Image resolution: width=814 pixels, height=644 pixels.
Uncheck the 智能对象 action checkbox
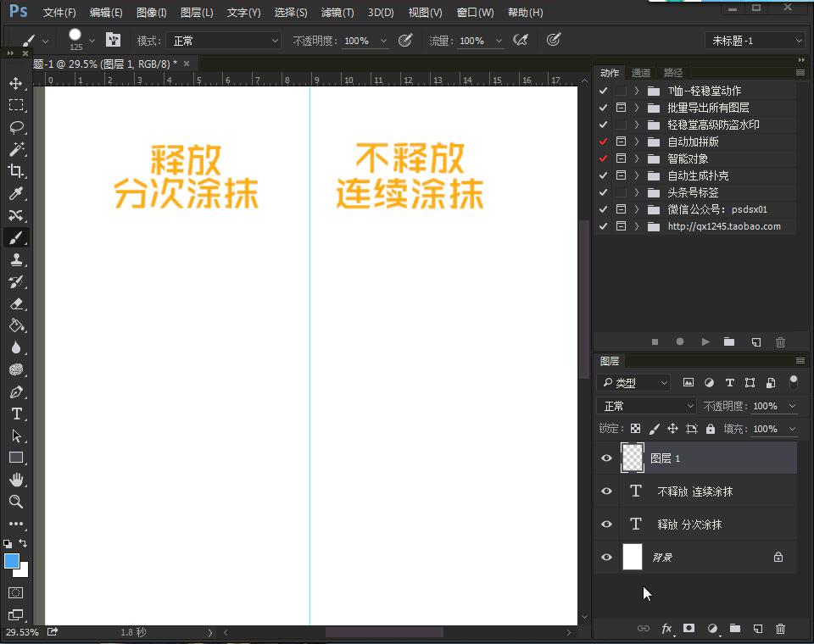pyautogui.click(x=603, y=158)
